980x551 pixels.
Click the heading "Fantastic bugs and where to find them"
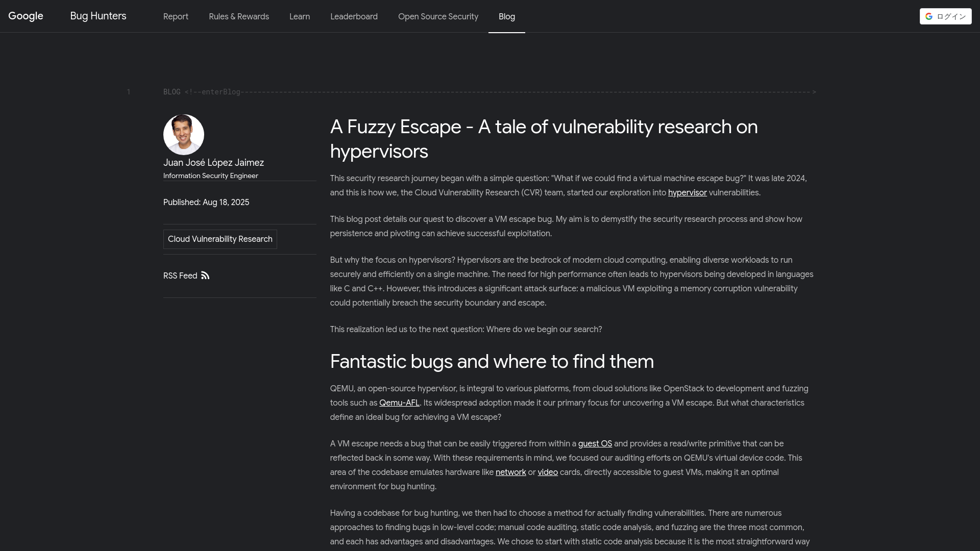pos(492,361)
